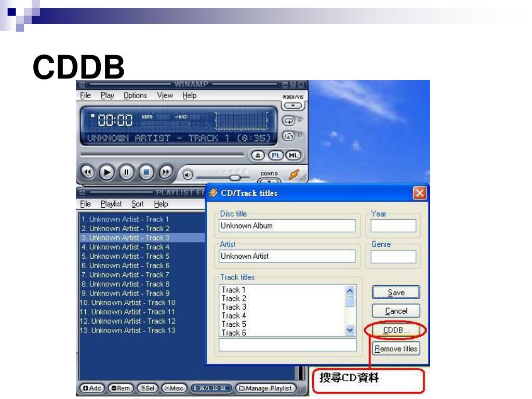Select '3. Unknown Artist - Track 3' in playlist
The width and height of the screenshot is (532, 399).
pos(142,237)
